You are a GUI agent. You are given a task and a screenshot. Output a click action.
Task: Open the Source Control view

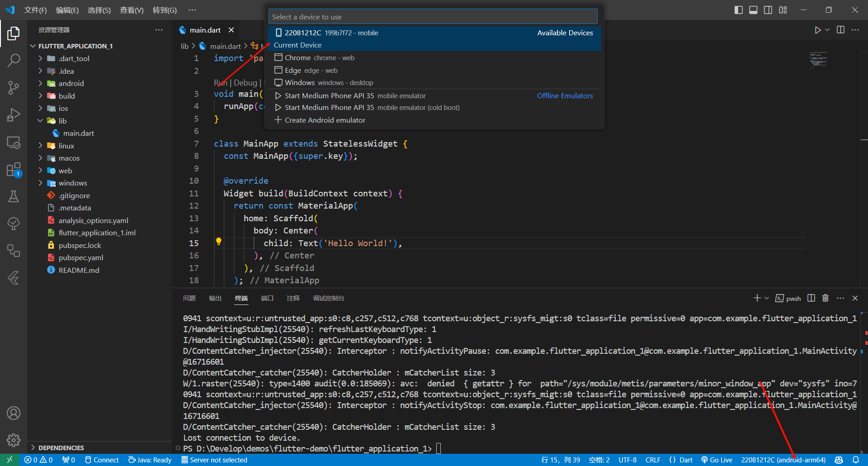click(x=14, y=87)
